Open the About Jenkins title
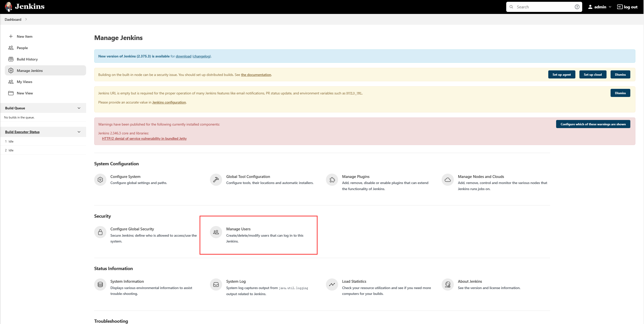 coord(470,281)
